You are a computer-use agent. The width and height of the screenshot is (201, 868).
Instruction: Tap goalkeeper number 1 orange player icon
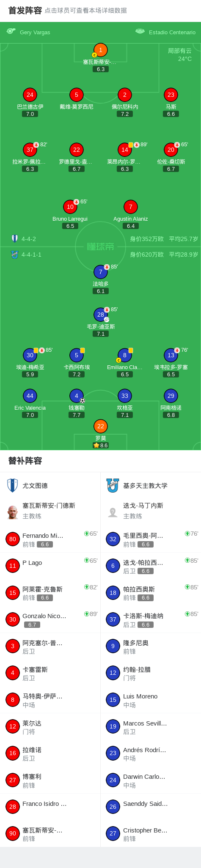click(x=100, y=50)
